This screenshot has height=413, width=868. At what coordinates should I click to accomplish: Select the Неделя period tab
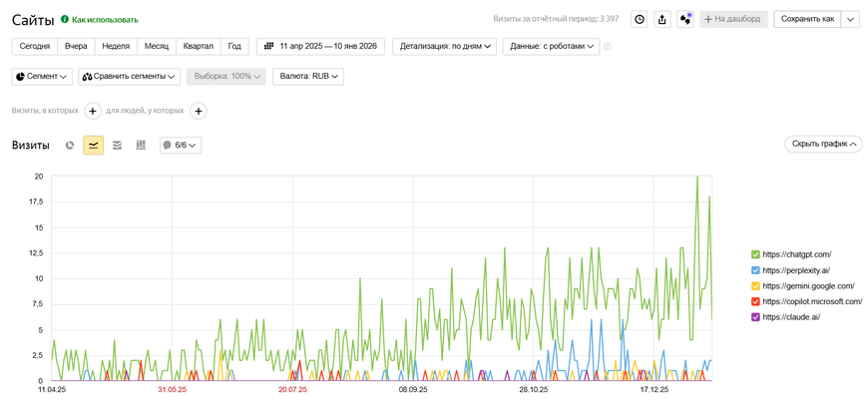(x=116, y=46)
